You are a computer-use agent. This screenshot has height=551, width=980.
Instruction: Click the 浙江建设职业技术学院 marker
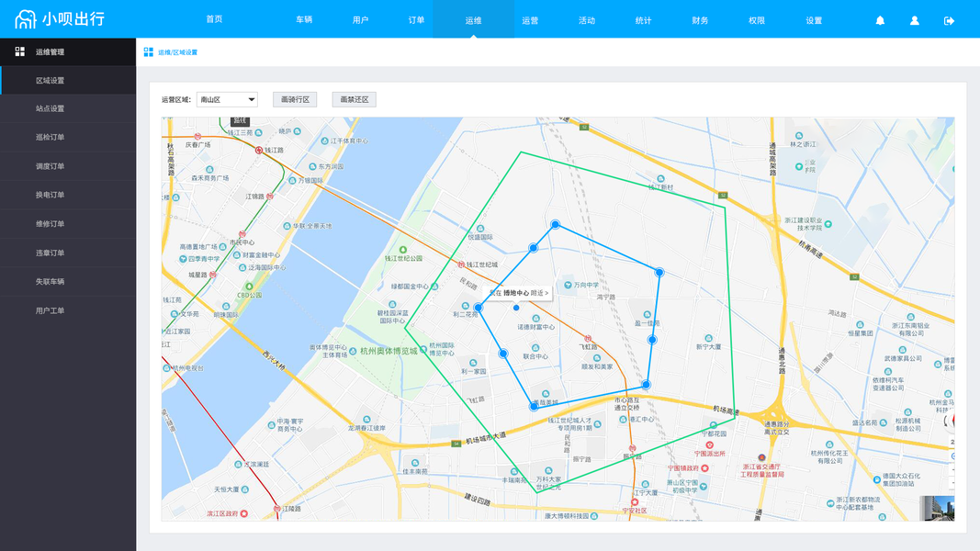(828, 224)
